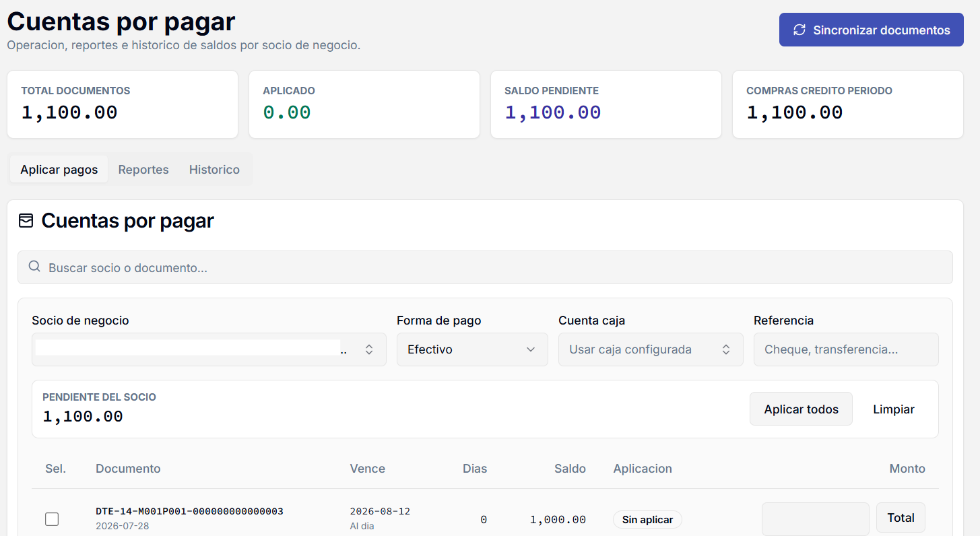
Task: Click the box icon beside the Cuentas por pagar heading
Action: coord(26,221)
